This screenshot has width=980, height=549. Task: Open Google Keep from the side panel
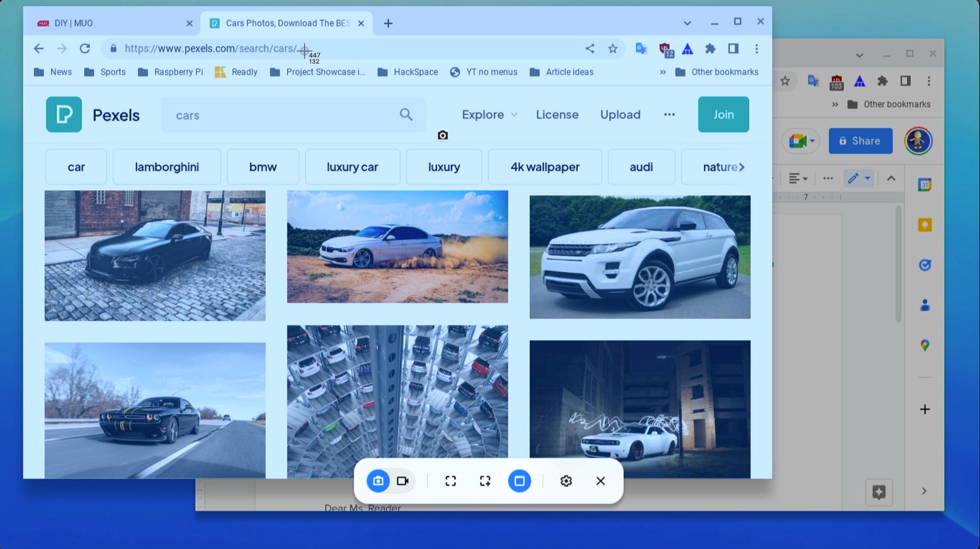[x=925, y=225]
